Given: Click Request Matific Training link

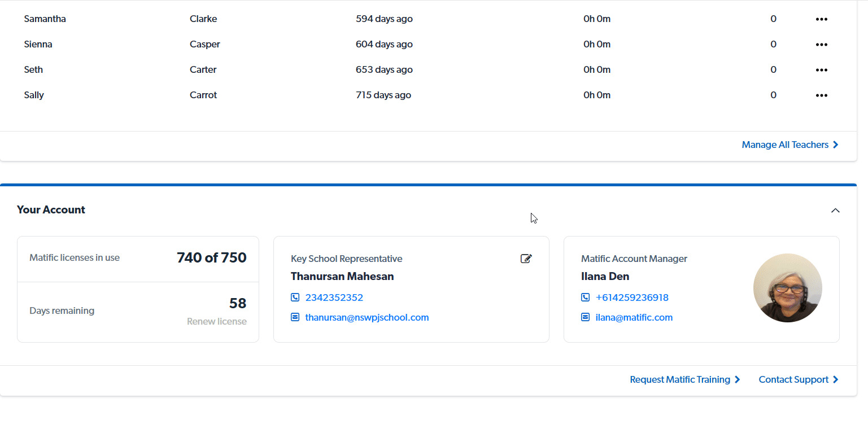Looking at the screenshot, I should click(x=684, y=380).
